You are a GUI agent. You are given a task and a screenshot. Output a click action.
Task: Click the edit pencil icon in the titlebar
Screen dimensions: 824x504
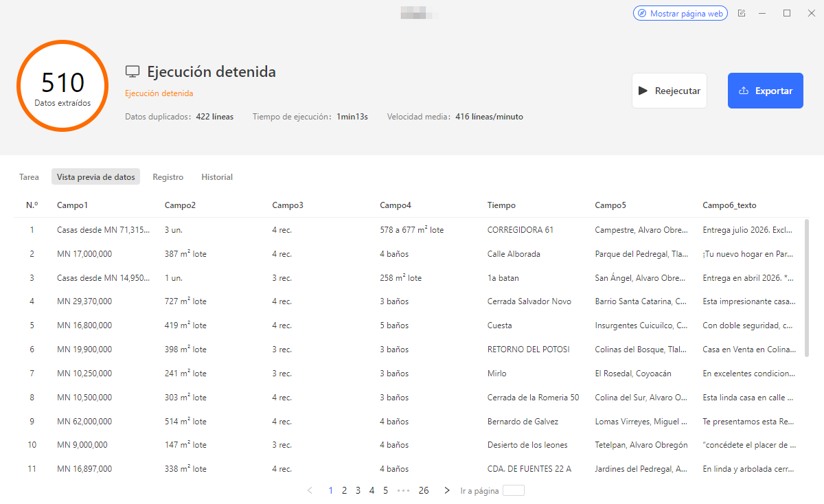741,13
